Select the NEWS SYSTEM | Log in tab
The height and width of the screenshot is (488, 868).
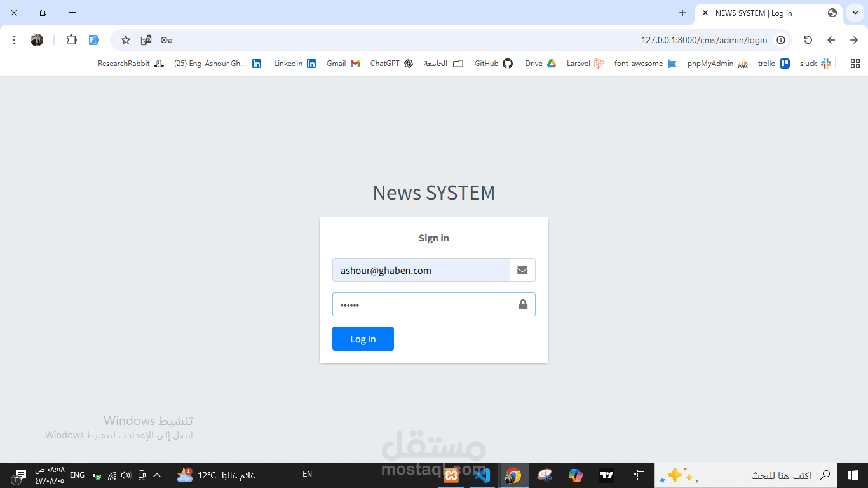pyautogui.click(x=753, y=13)
